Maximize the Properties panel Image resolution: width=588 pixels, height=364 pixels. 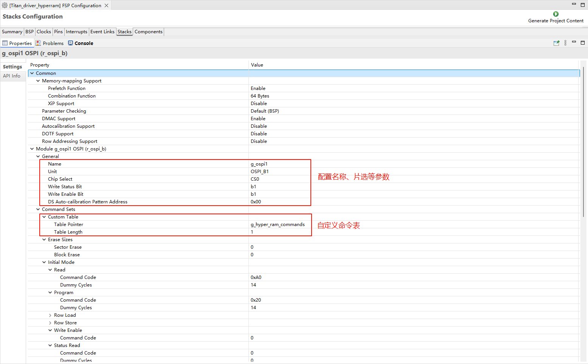(x=582, y=43)
